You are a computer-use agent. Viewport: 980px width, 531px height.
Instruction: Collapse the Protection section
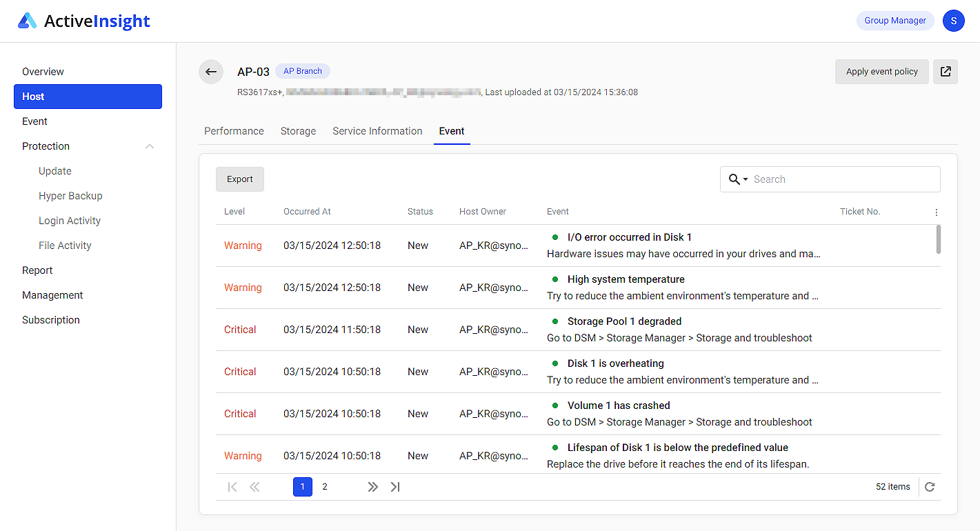click(x=150, y=146)
